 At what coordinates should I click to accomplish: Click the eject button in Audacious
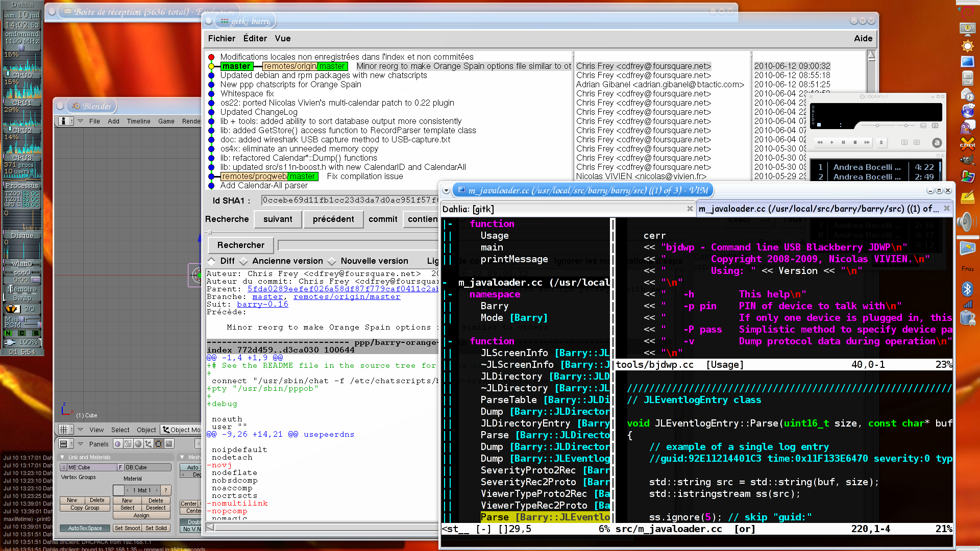(x=881, y=142)
